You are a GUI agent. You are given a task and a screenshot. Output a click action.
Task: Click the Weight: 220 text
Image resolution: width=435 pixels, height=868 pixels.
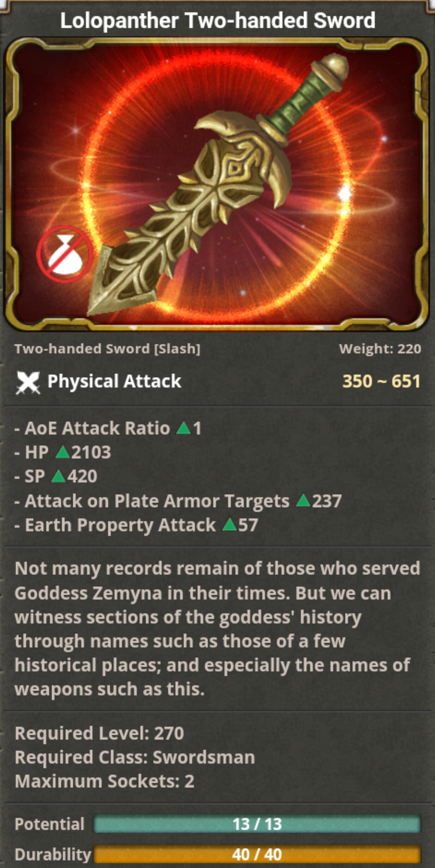coord(380,348)
